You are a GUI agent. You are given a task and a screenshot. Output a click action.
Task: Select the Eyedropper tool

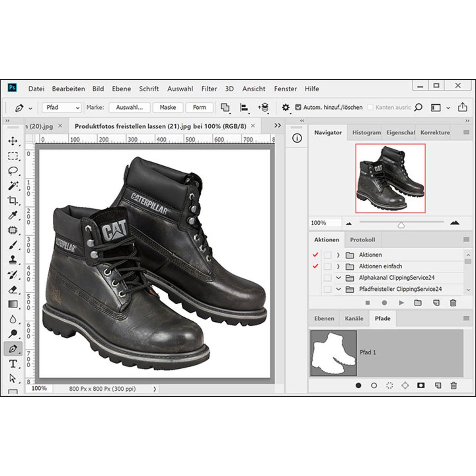point(13,215)
